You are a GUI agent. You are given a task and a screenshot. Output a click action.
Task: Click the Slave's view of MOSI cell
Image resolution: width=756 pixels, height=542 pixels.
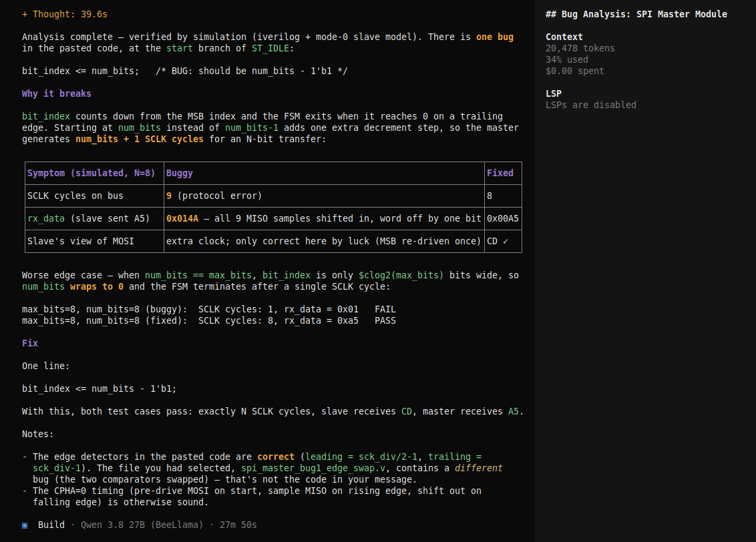pos(94,242)
